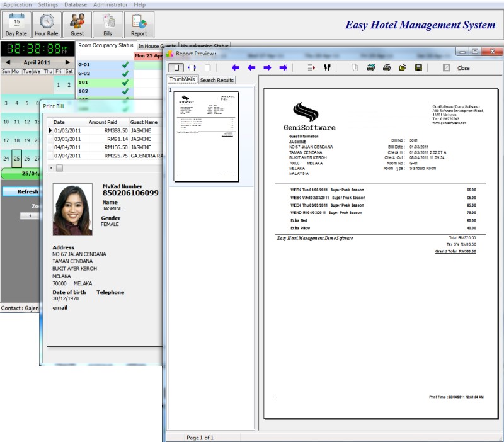Click the RM388.50 amount cell
The width and height of the screenshot is (504, 442).
[x=108, y=130]
